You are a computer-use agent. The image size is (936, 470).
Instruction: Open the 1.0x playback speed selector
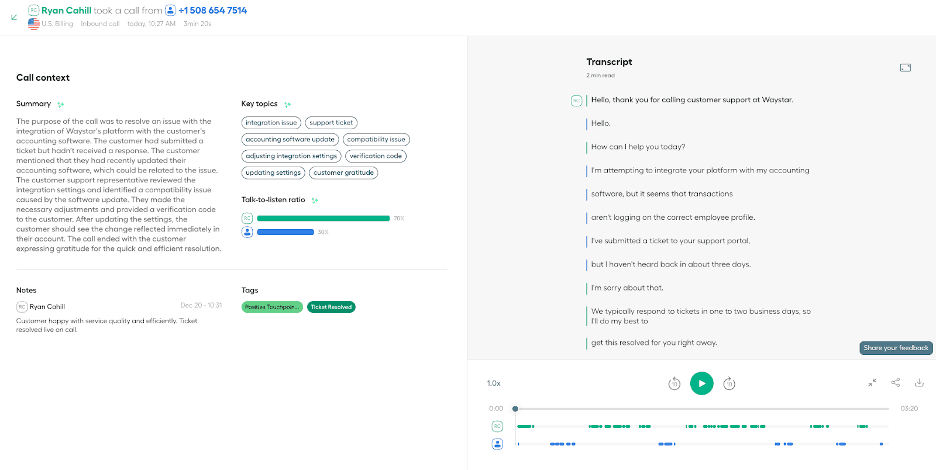[x=493, y=383]
